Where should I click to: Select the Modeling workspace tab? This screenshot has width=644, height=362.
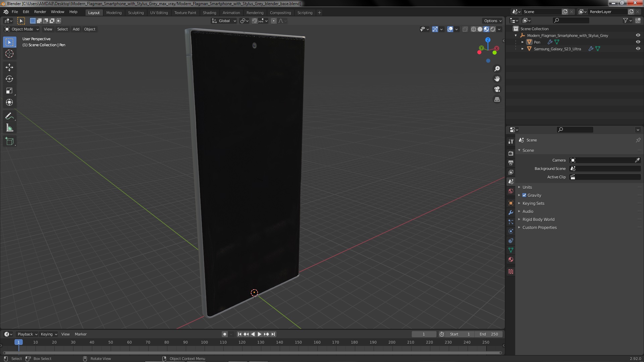(114, 12)
